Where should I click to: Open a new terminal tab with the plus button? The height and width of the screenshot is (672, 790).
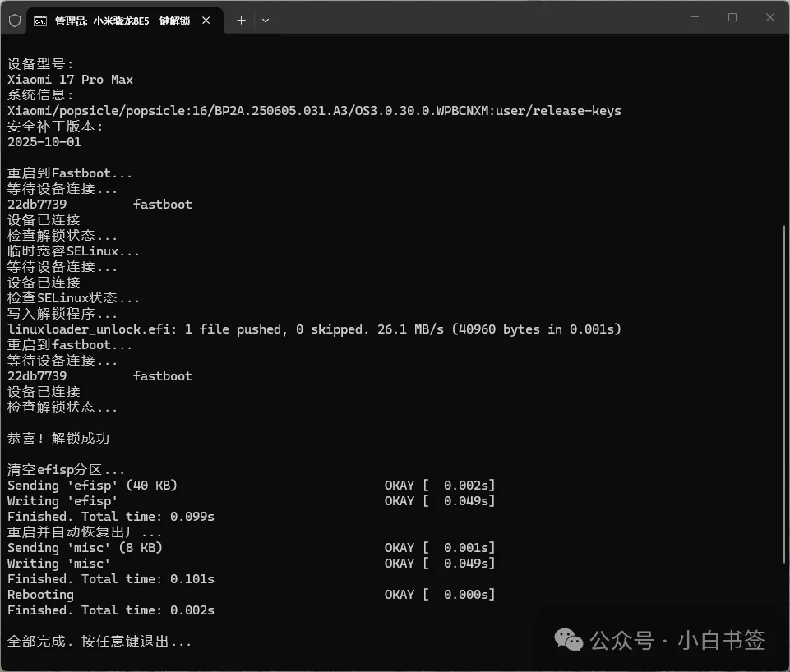[x=242, y=21]
